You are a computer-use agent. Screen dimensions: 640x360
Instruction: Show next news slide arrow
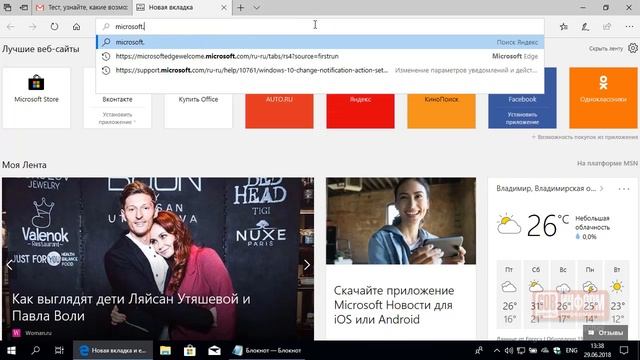307,265
